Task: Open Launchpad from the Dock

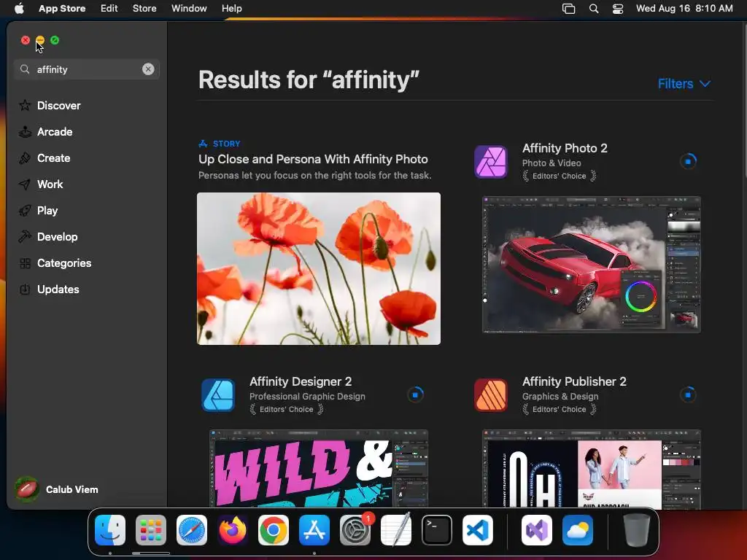Action: click(151, 530)
